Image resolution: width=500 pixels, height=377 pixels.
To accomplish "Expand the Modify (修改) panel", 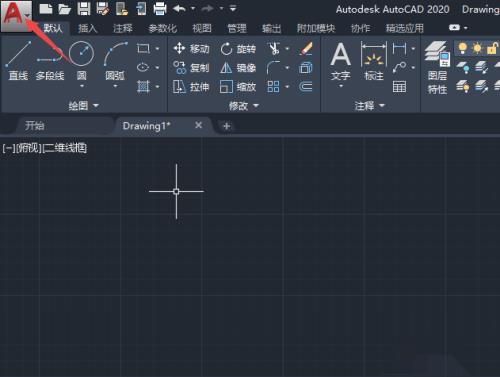I will pos(244,106).
